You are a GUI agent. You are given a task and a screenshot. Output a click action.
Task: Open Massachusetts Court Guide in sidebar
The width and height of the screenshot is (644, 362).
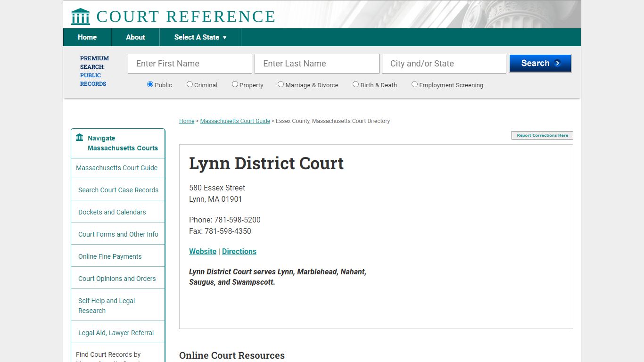pos(118,168)
